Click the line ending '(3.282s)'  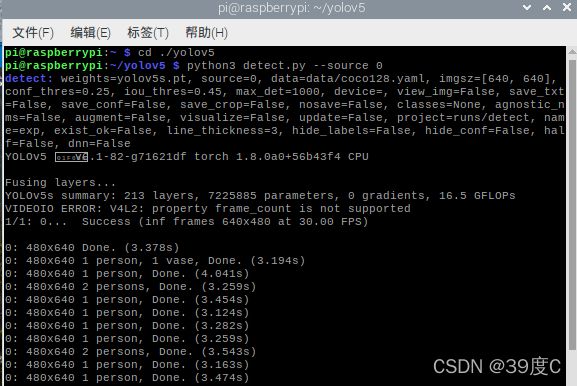[x=127, y=326]
